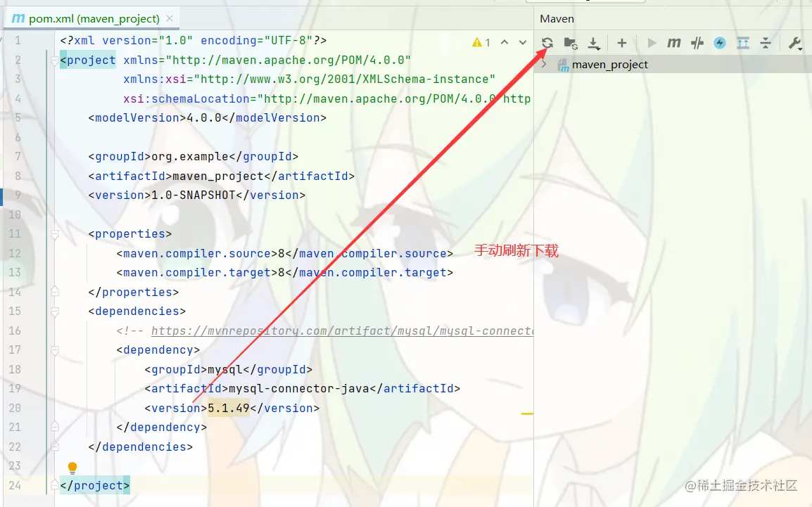Collapse the project tag fold at line 2

click(54, 60)
